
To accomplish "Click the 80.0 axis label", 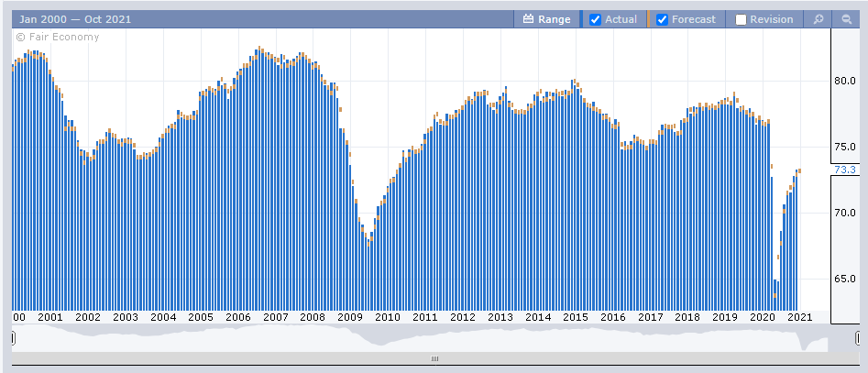I will [x=845, y=81].
